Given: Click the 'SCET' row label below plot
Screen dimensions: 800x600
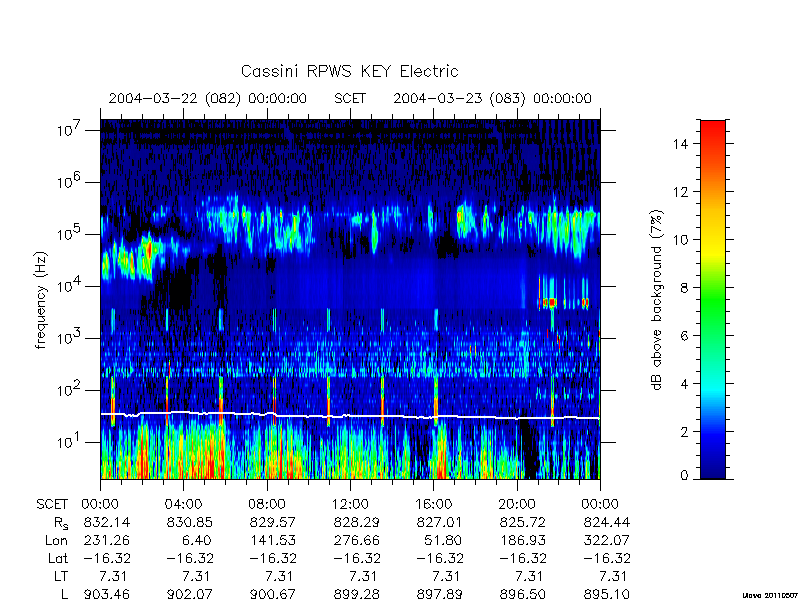Looking at the screenshot, I should tap(52, 505).
